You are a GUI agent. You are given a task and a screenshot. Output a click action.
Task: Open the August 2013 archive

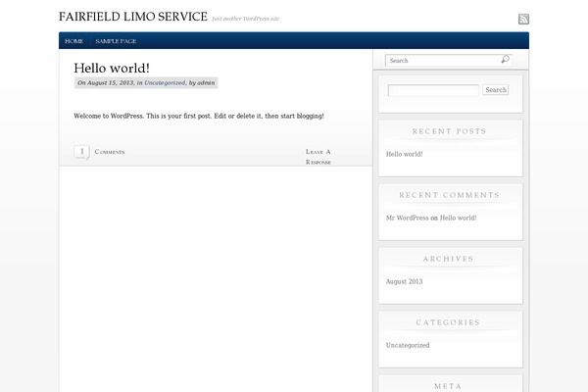point(404,281)
